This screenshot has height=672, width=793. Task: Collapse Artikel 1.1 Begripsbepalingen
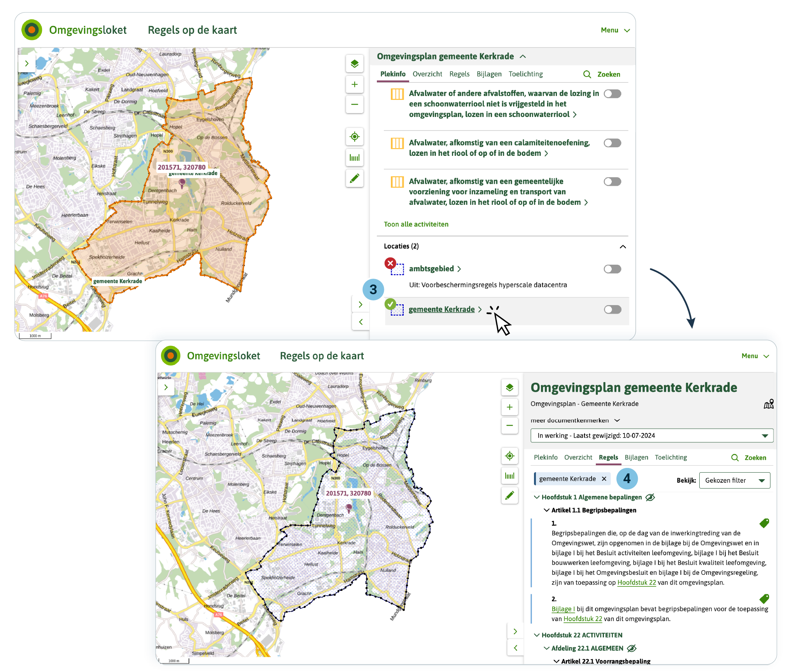click(x=547, y=510)
